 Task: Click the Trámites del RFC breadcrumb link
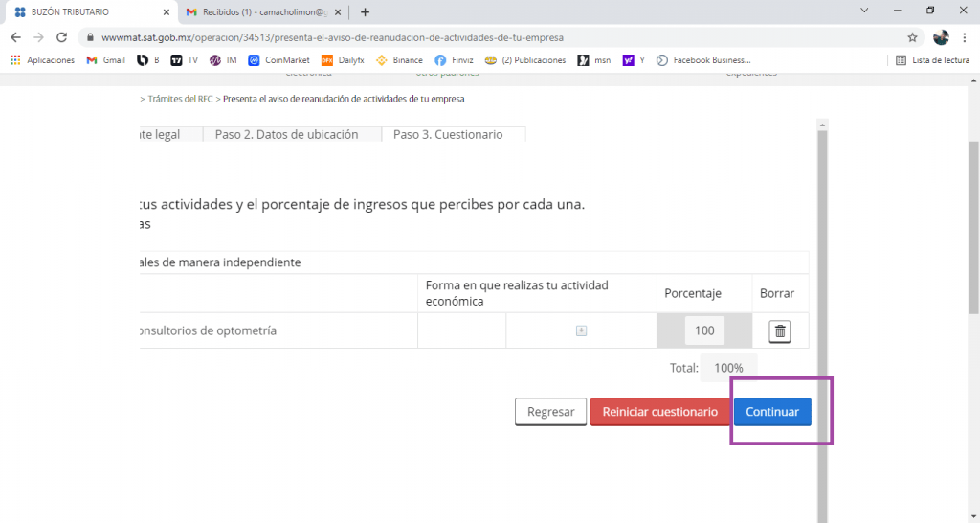tap(181, 99)
